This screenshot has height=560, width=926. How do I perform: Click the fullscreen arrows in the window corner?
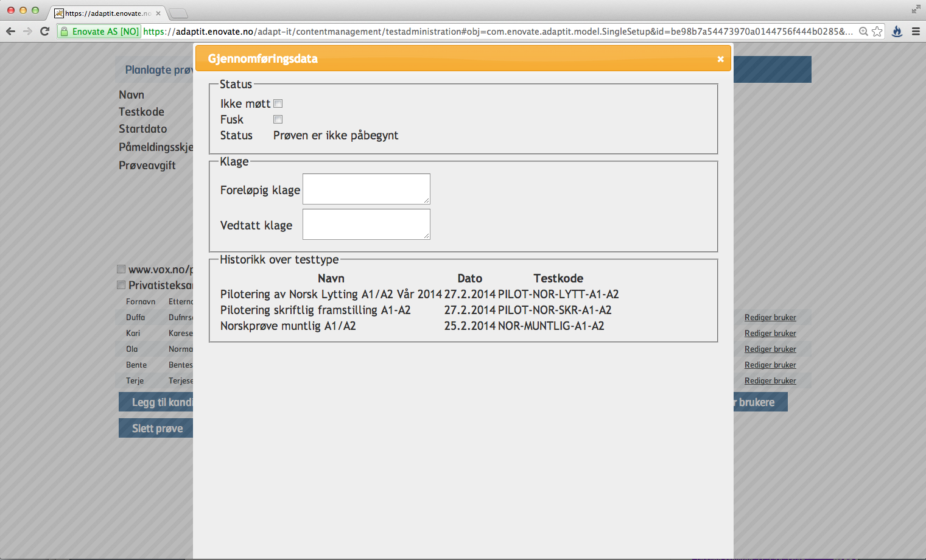click(916, 9)
